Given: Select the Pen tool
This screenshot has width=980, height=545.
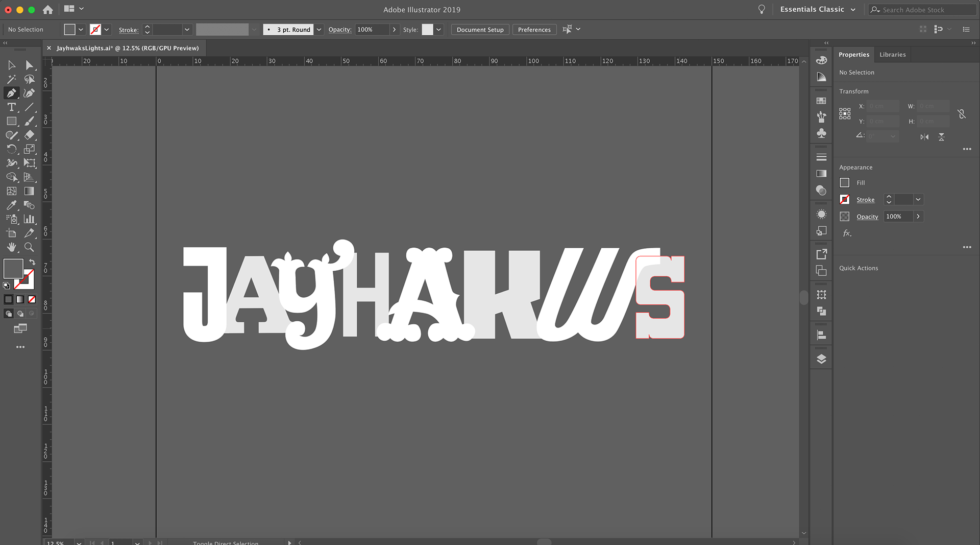Looking at the screenshot, I should pyautogui.click(x=12, y=93).
